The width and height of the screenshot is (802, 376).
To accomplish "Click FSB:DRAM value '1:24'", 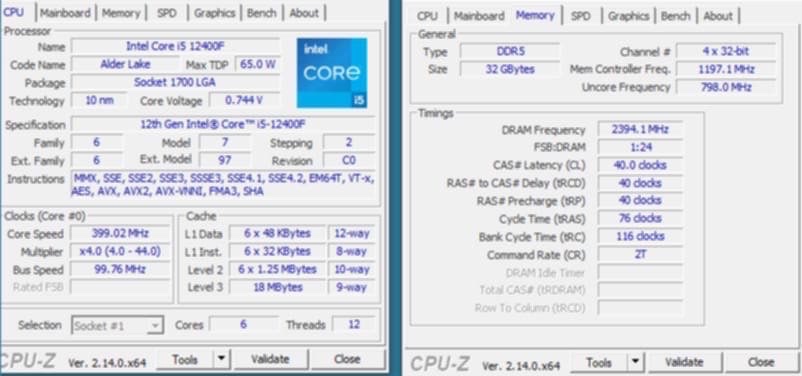I will 640,147.
